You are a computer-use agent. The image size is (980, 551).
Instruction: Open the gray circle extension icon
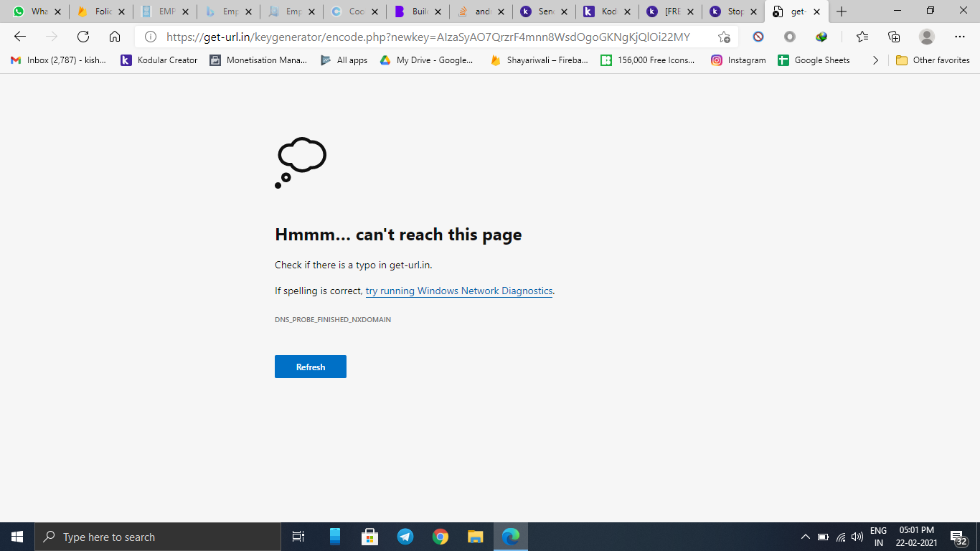790,37
